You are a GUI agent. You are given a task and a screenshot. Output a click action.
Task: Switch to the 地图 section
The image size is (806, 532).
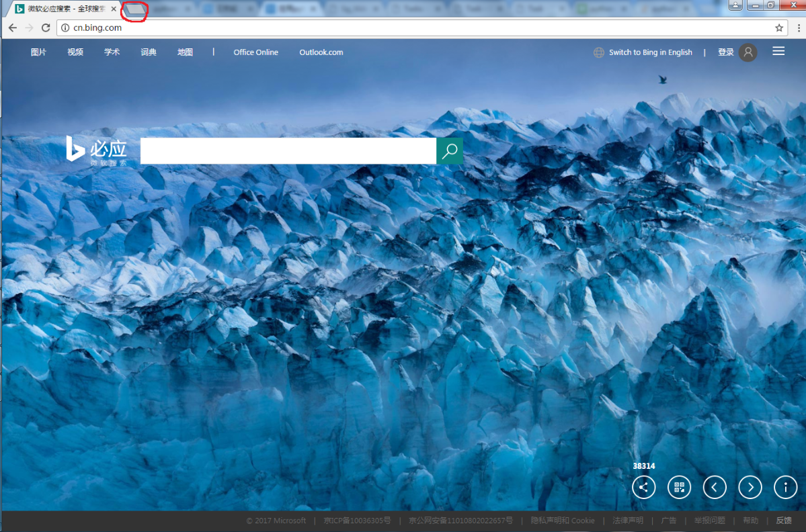coord(185,52)
